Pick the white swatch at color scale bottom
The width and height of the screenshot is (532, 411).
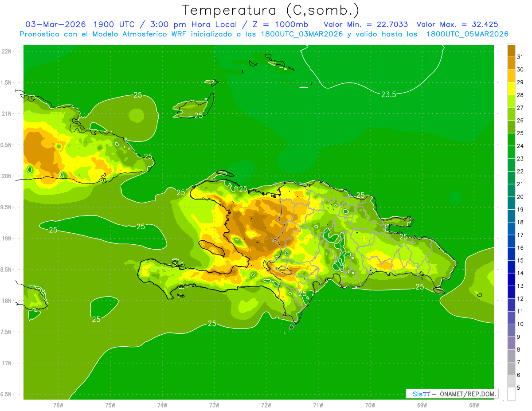point(511,394)
